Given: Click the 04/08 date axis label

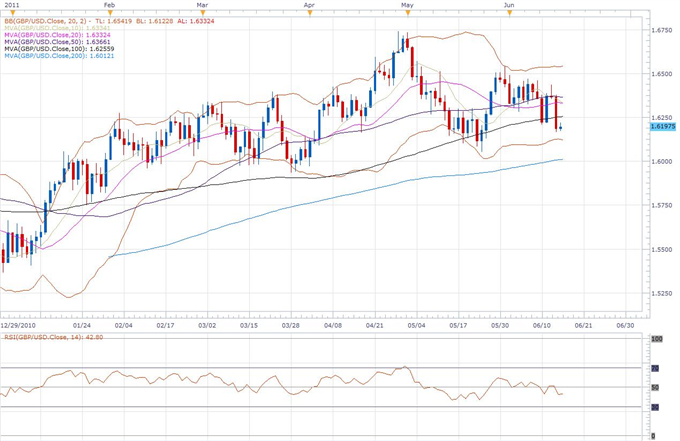Looking at the screenshot, I should point(333,325).
